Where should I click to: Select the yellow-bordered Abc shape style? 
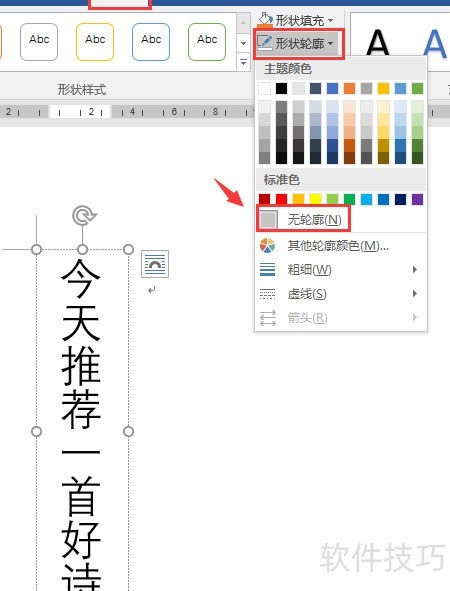pos(95,42)
